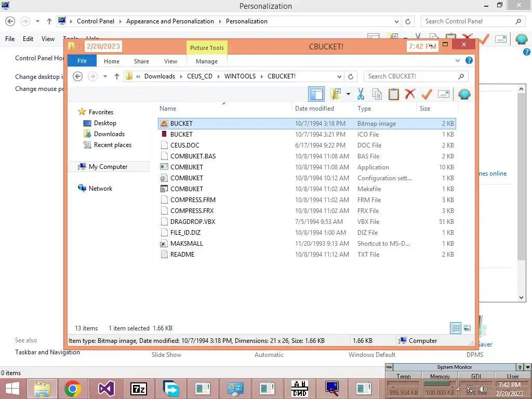Open Recent places in Favorites
The height and width of the screenshot is (399, 532).
(x=112, y=145)
